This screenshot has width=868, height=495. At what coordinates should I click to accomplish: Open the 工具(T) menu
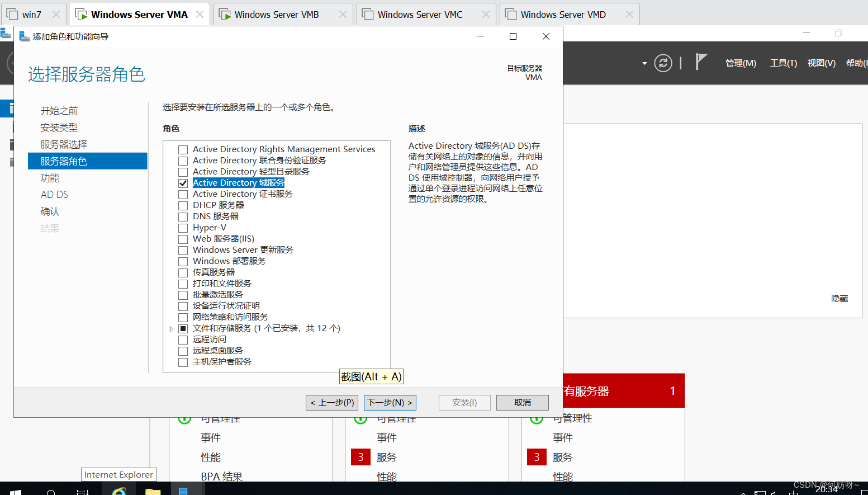click(783, 63)
